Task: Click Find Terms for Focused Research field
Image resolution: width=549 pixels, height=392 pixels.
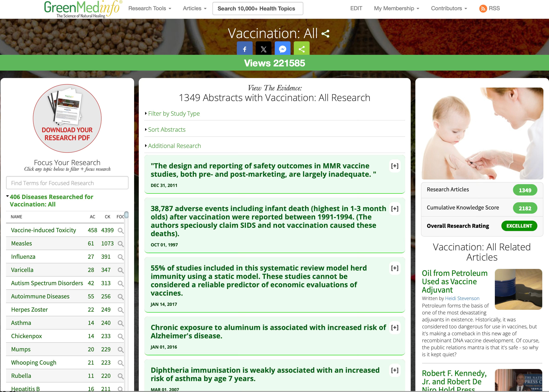Action: point(67,183)
